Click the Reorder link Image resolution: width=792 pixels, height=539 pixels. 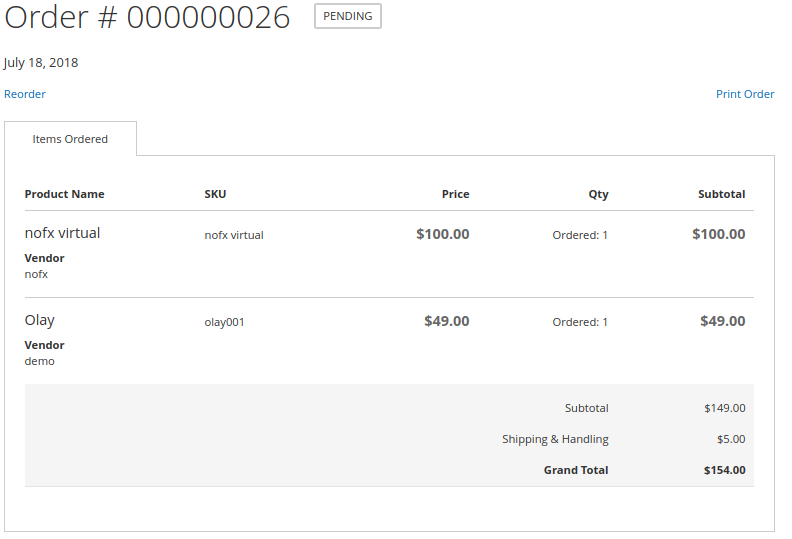pos(25,94)
